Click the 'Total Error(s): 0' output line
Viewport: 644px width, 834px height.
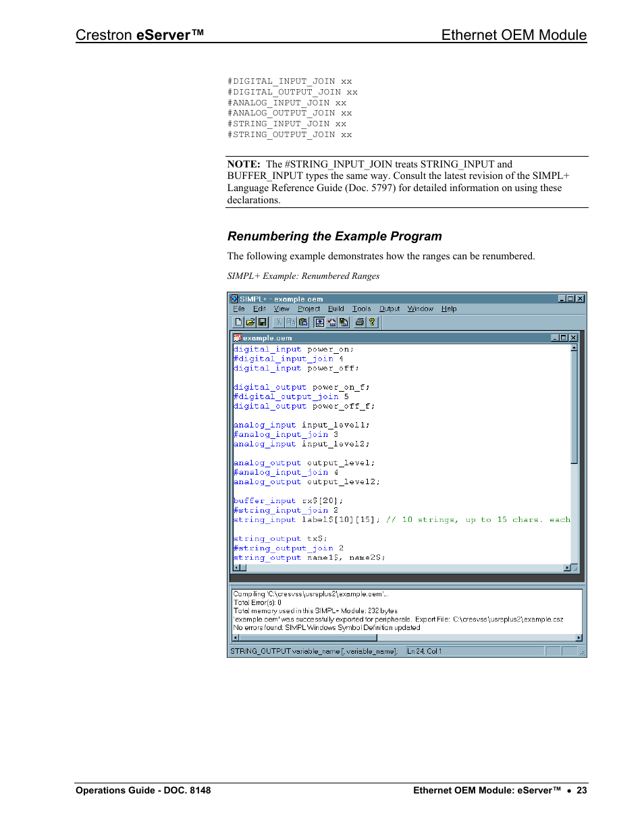(x=257, y=602)
